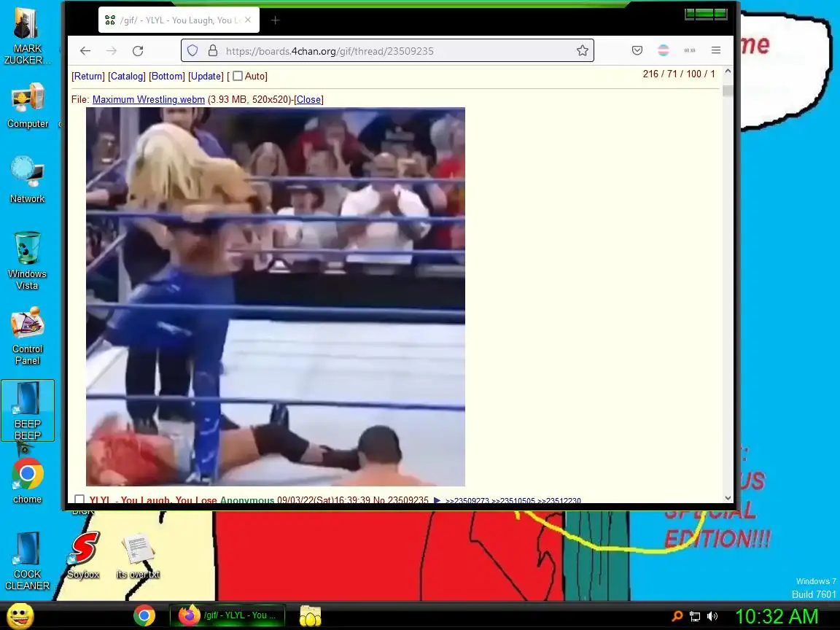
Task: Select the BEEP BEEP desktop shortcut
Action: tap(27, 411)
